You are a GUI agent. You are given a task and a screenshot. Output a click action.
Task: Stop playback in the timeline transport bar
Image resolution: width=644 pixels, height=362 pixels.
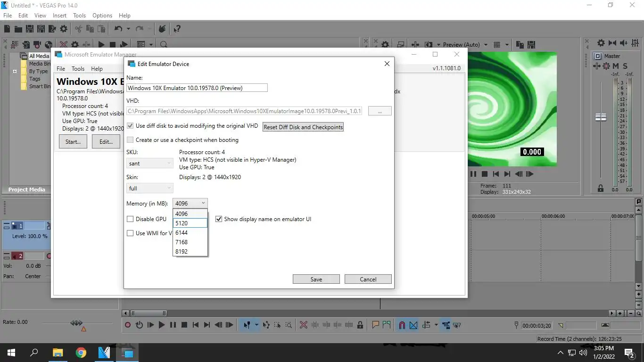coord(184,325)
